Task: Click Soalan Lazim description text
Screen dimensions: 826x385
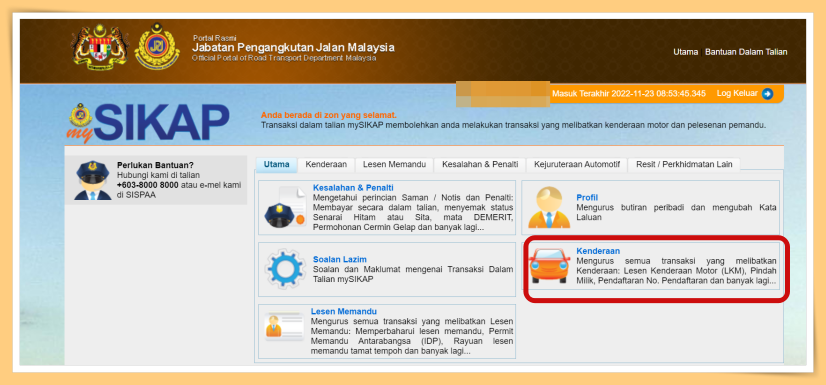Action: pos(413,274)
